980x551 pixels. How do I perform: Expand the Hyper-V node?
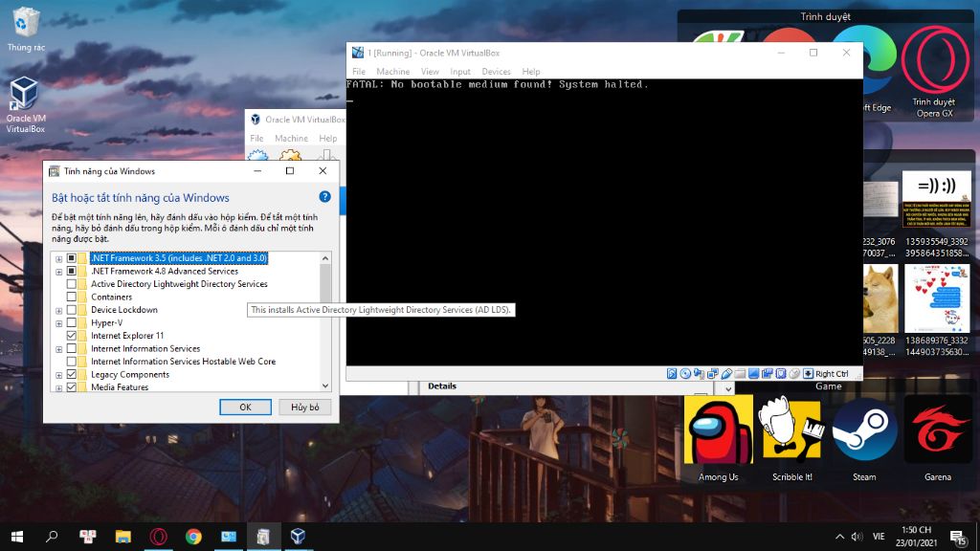(x=58, y=323)
